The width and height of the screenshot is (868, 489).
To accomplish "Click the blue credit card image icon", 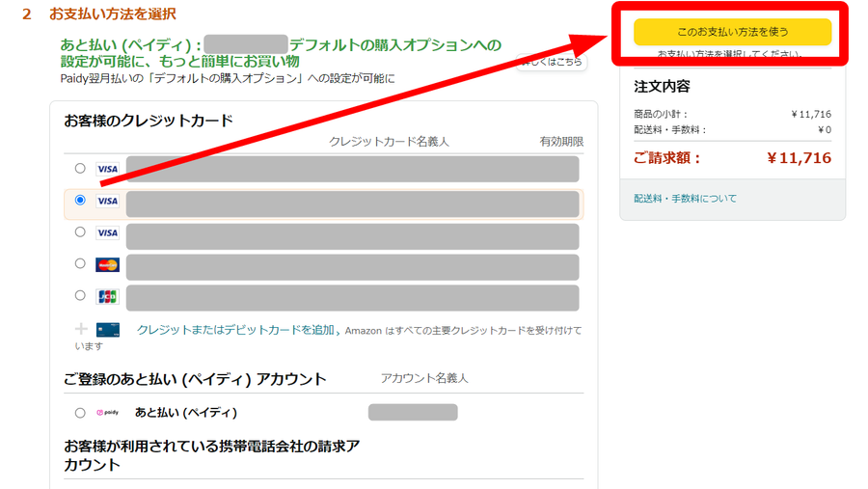I will click(x=107, y=330).
